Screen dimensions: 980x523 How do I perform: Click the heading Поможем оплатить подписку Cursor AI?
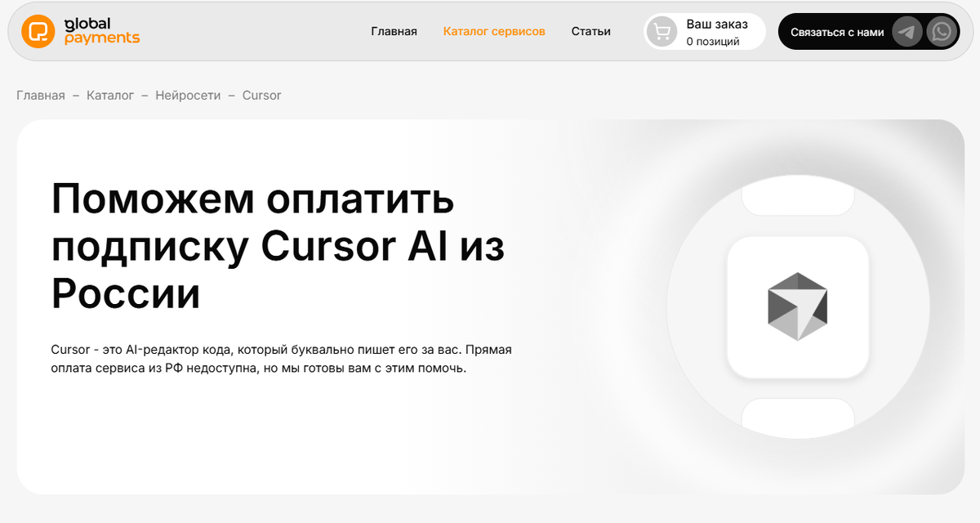pyautogui.click(x=278, y=247)
